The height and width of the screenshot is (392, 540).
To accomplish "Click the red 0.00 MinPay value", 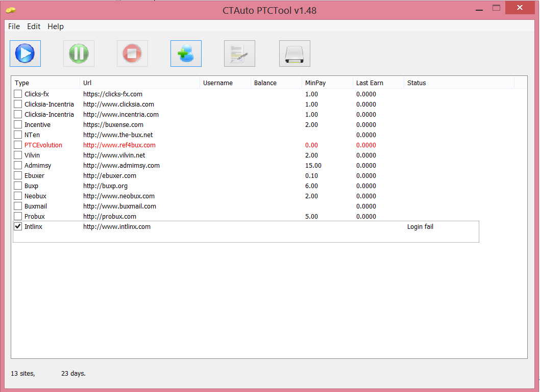I will pyautogui.click(x=311, y=145).
